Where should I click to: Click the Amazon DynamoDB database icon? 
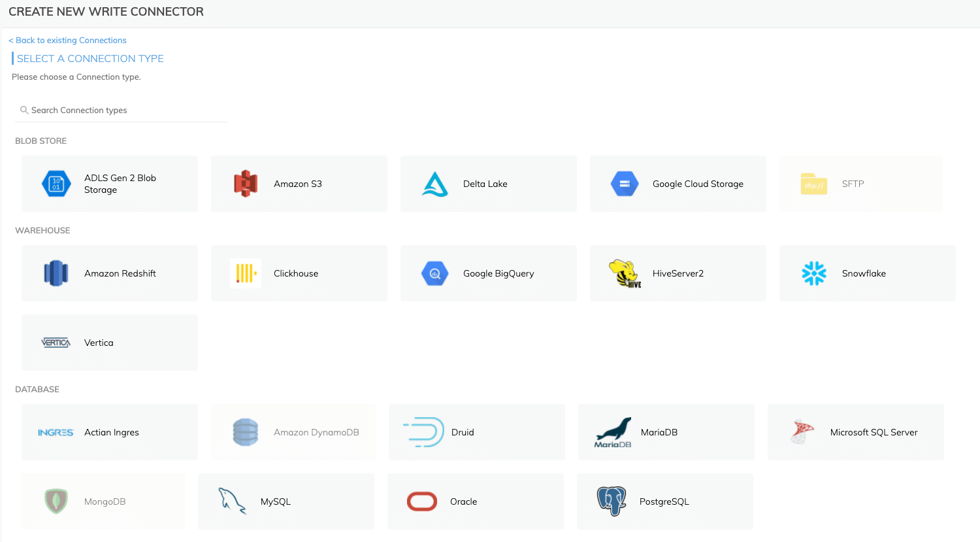point(246,432)
